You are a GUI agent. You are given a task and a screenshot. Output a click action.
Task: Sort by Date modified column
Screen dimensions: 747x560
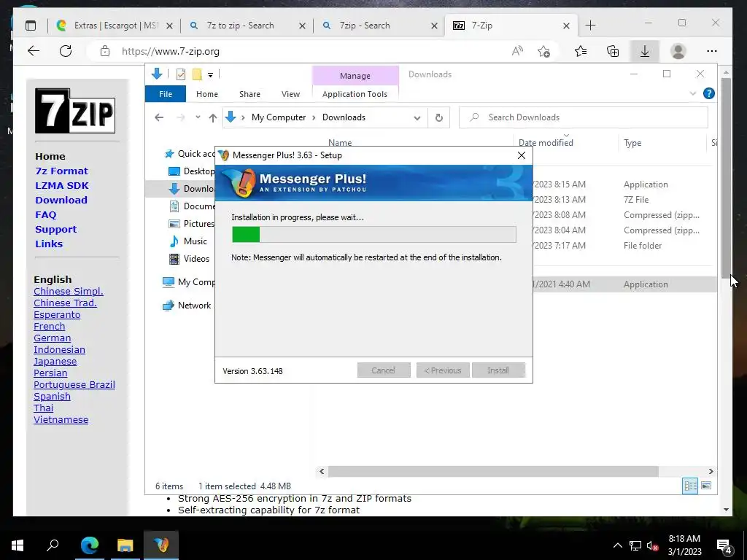(546, 143)
